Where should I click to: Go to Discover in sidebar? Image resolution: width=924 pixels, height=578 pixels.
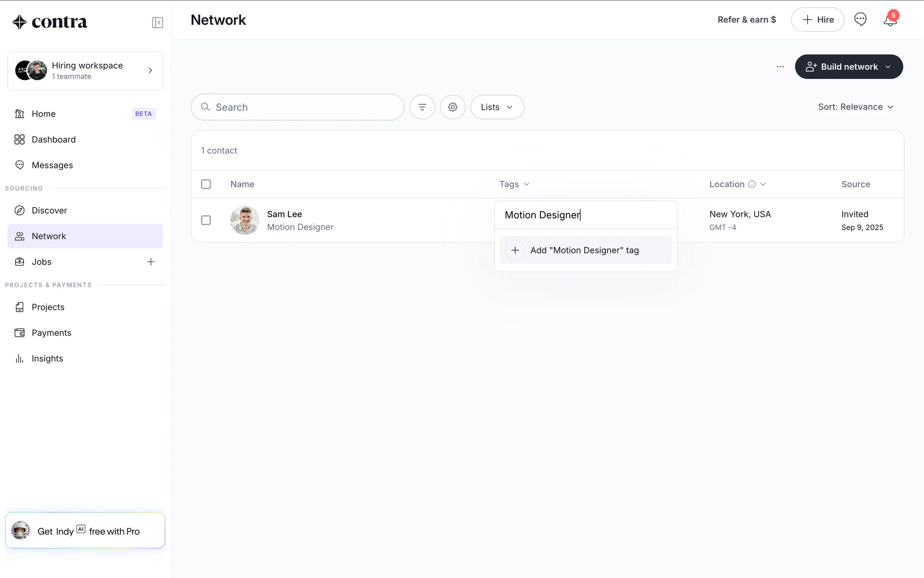pos(49,210)
